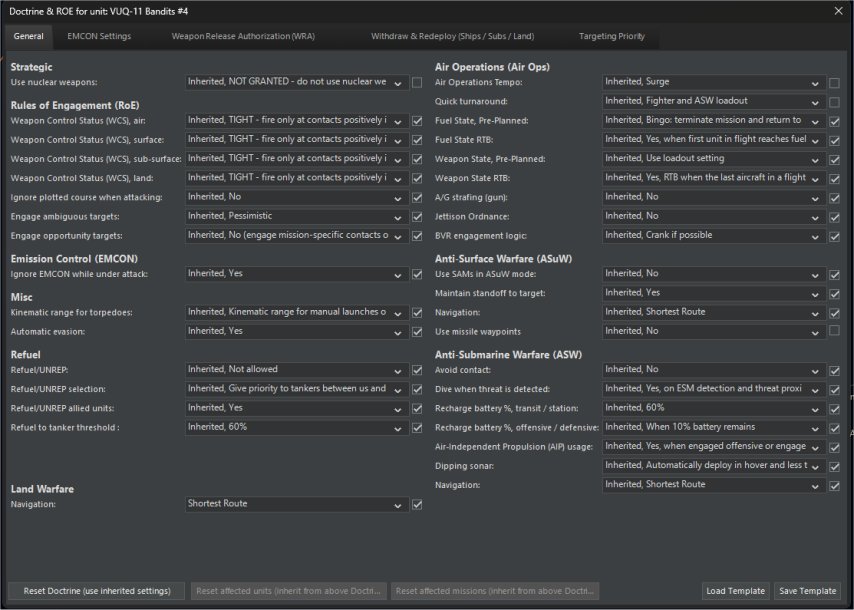This screenshot has width=854, height=610.
Task: Open Refuel/UNREP selection dropdown
Action: click(x=297, y=389)
